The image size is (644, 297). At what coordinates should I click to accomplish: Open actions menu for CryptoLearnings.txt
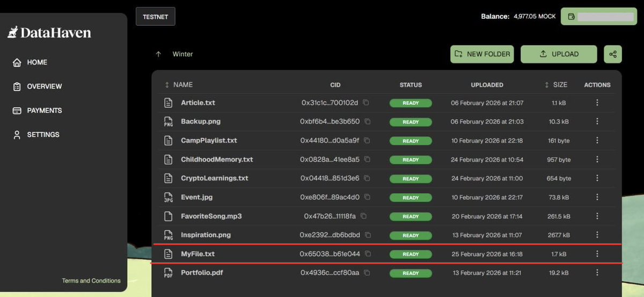597,178
